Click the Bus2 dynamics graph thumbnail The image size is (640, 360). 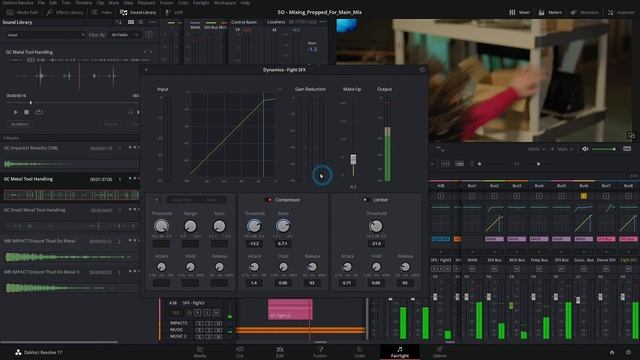pyautogui.click(x=494, y=223)
